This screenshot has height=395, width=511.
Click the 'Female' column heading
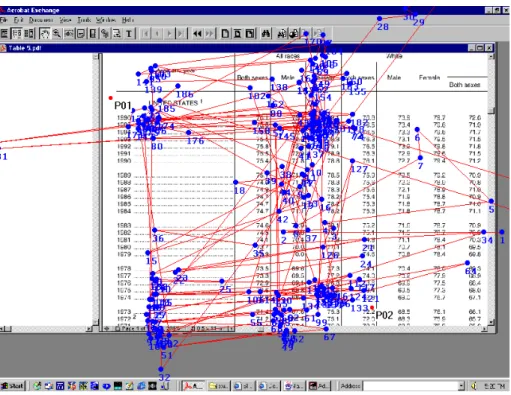(x=429, y=77)
